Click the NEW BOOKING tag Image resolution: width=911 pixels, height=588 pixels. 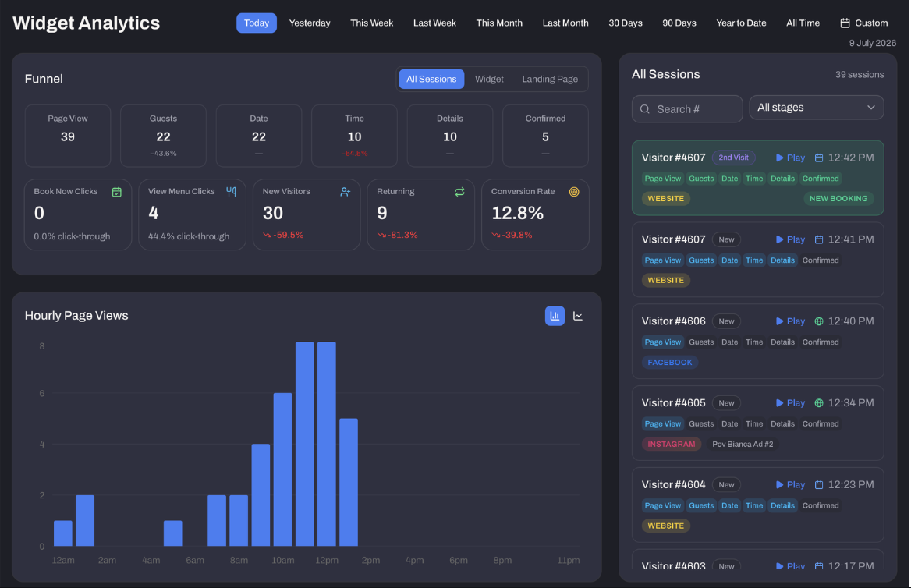tap(838, 199)
